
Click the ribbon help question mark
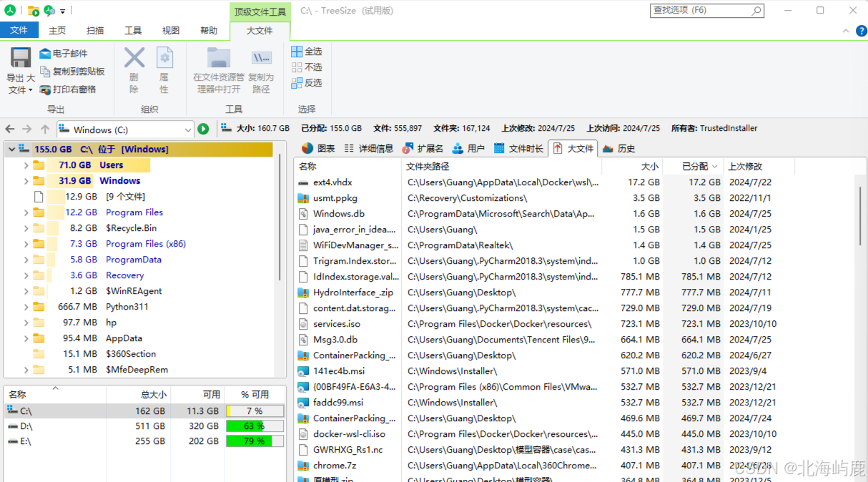click(860, 31)
